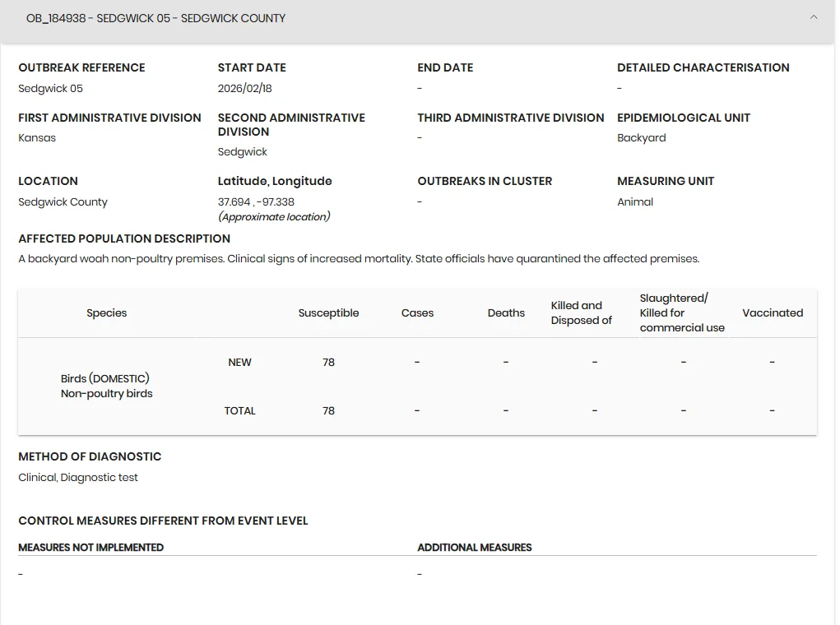The height and width of the screenshot is (625, 840).
Task: Click the OB_184938 Sedgwick 05 header title
Action: (155, 18)
